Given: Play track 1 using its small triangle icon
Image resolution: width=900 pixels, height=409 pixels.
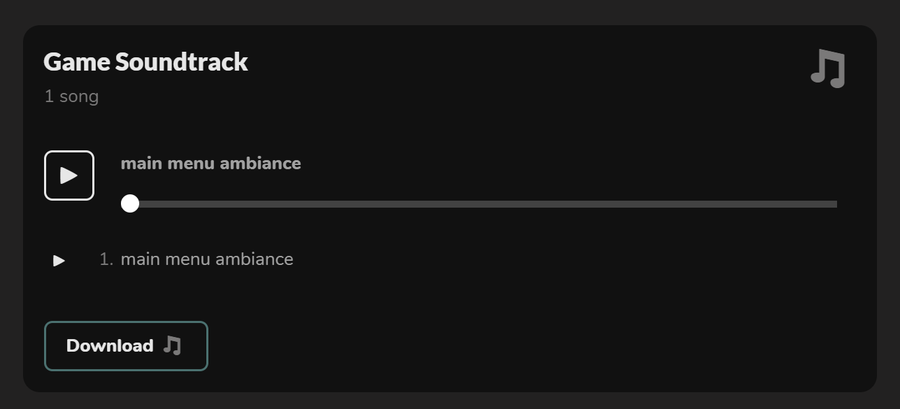Looking at the screenshot, I should [59, 261].
